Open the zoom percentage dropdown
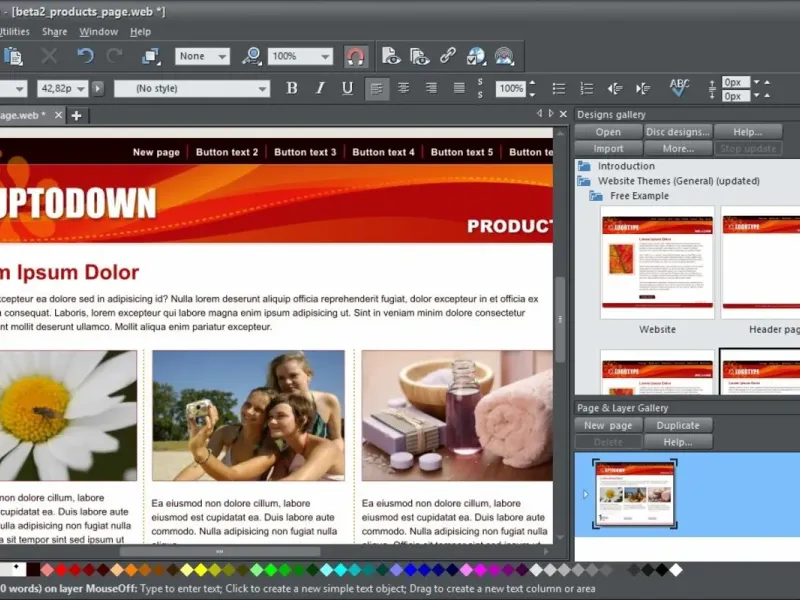Image resolution: width=800 pixels, height=600 pixels. click(324, 57)
